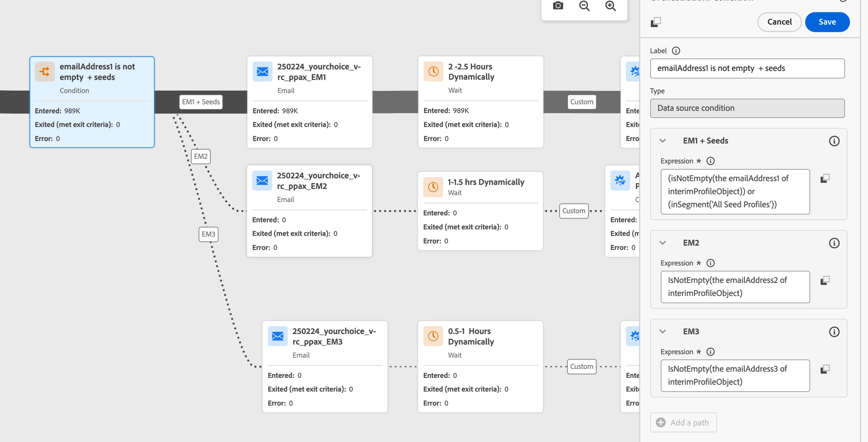Click copy icon beside Cancel button
The image size is (868, 442).
[x=656, y=22]
